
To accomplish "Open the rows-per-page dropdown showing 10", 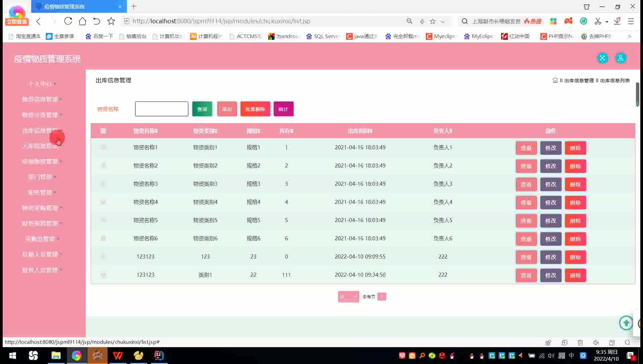I will pyautogui.click(x=348, y=297).
